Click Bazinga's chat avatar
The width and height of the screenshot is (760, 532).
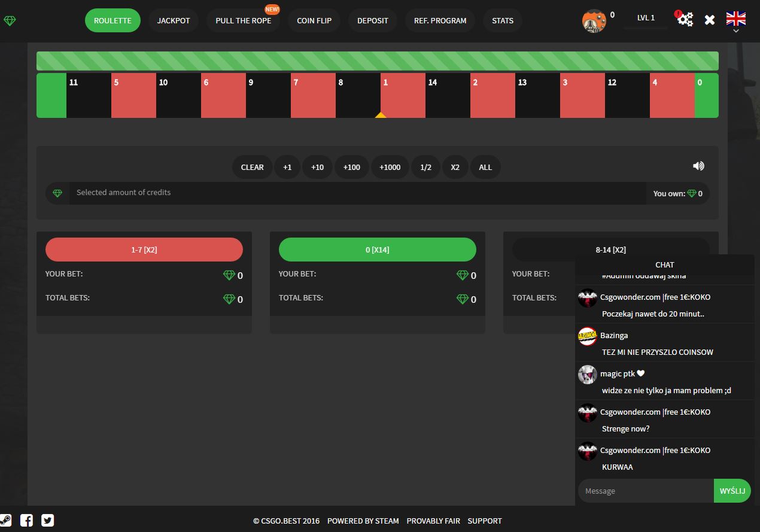(x=588, y=336)
